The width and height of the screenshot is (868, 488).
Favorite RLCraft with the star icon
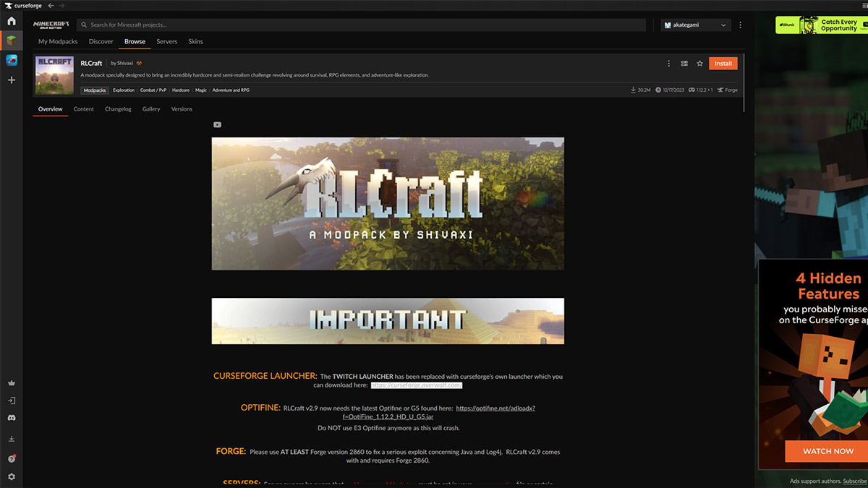coord(699,64)
